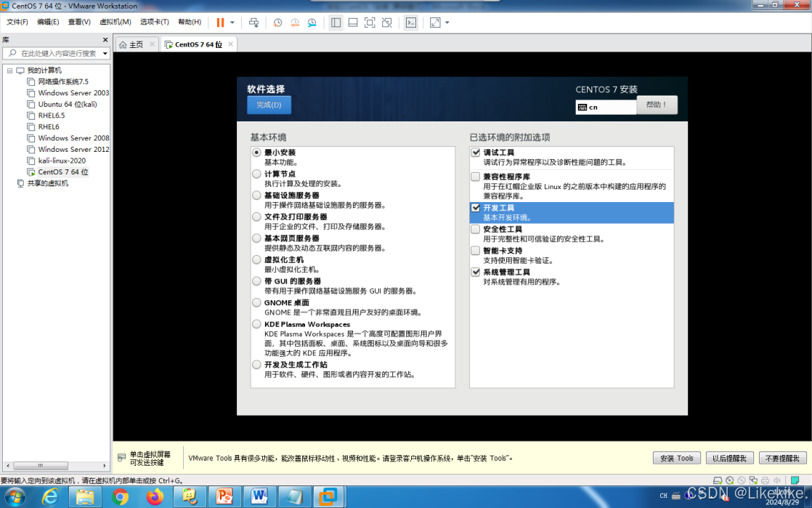Open Word from the taskbar
The width and height of the screenshot is (812, 508).
[259, 497]
